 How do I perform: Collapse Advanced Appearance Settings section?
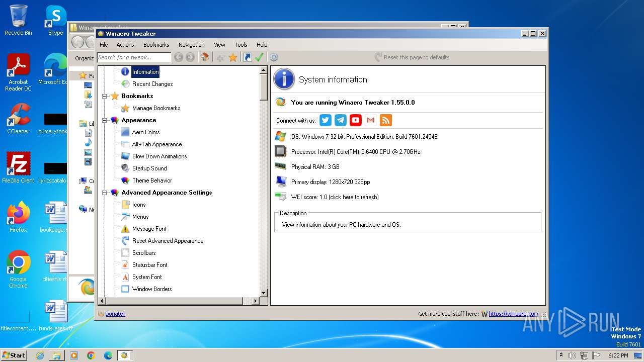coord(105,193)
